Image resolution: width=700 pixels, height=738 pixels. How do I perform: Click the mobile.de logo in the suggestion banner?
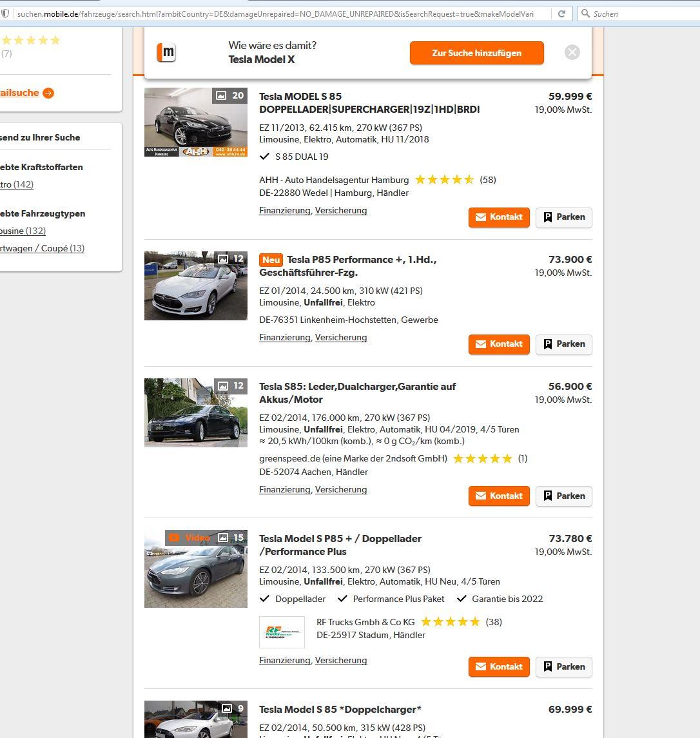[167, 53]
